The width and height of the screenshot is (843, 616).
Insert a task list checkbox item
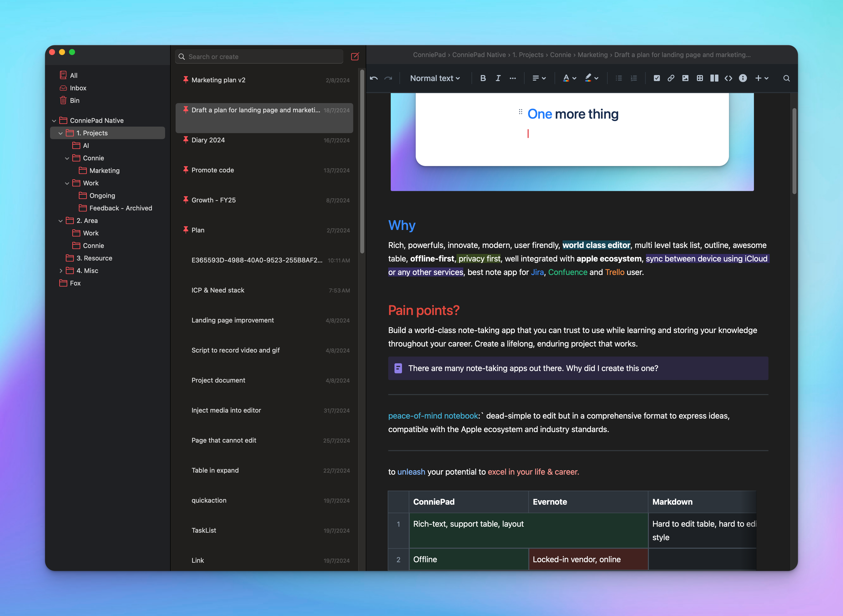pos(657,78)
